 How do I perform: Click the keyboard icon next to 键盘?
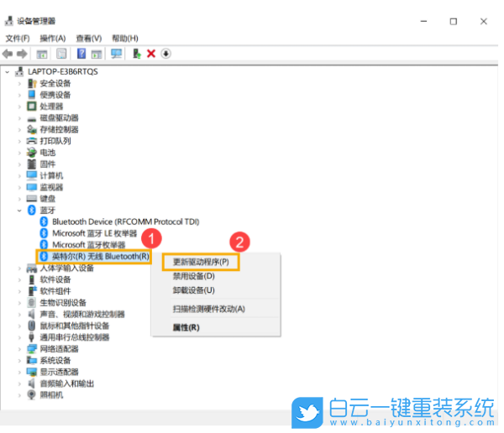pyautogui.click(x=32, y=199)
